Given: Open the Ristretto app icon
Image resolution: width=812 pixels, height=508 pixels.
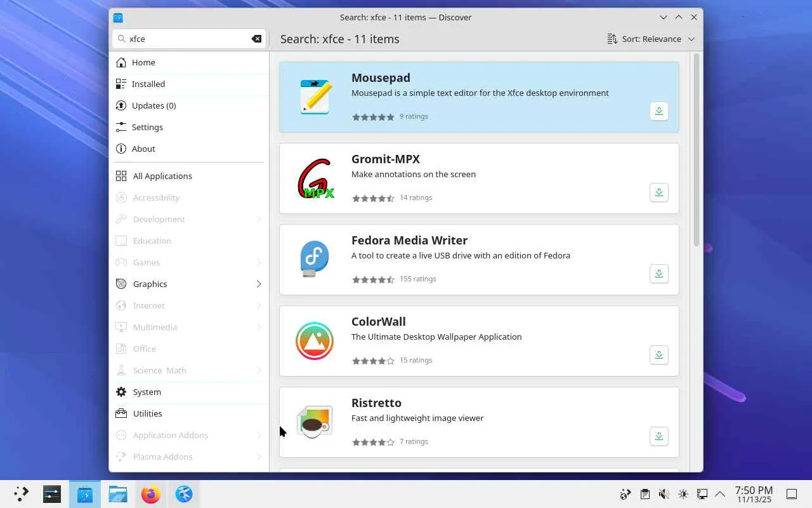Looking at the screenshot, I should click(315, 422).
